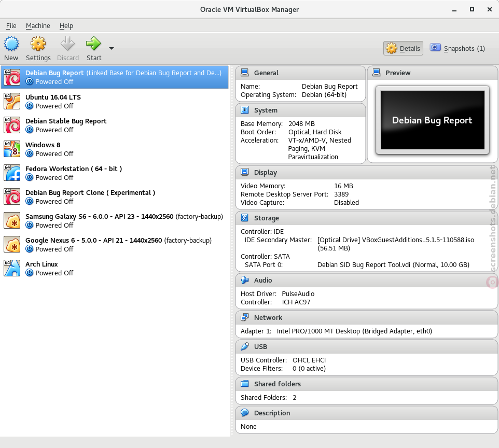This screenshot has height=448, width=499.
Task: Click the Debian Bug Report preview thumbnail
Action: [x=432, y=120]
